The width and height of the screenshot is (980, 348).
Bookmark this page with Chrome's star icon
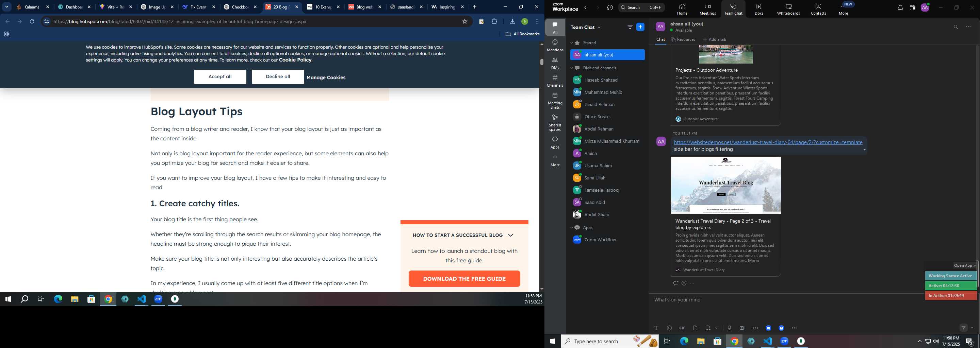[x=464, y=22]
